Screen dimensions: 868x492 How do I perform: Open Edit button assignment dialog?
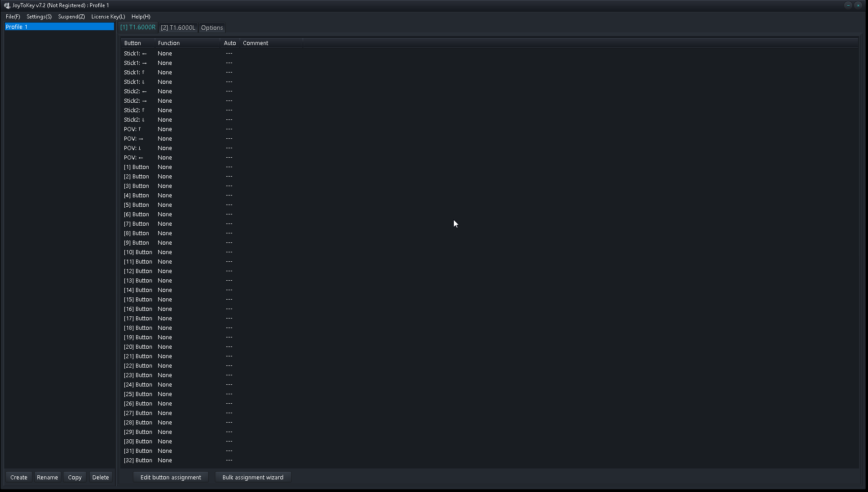[x=171, y=477]
